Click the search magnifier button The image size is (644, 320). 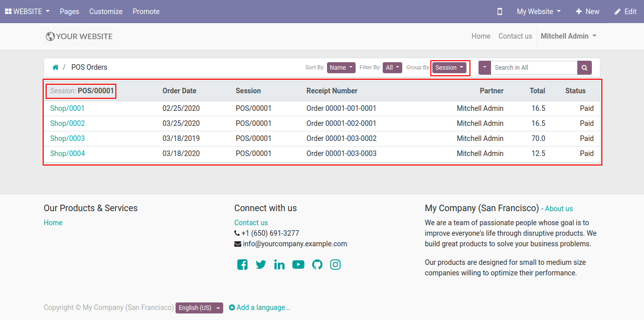[x=584, y=68]
